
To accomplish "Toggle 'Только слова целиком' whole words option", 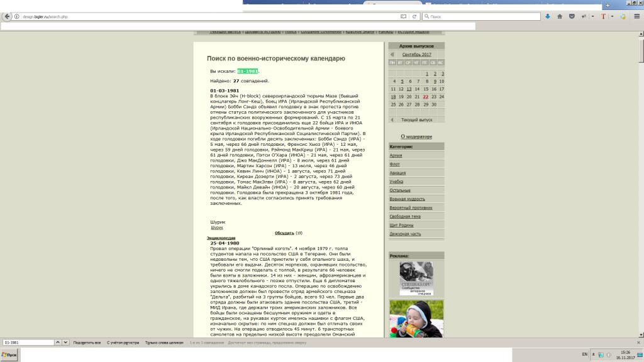I will 164,343.
